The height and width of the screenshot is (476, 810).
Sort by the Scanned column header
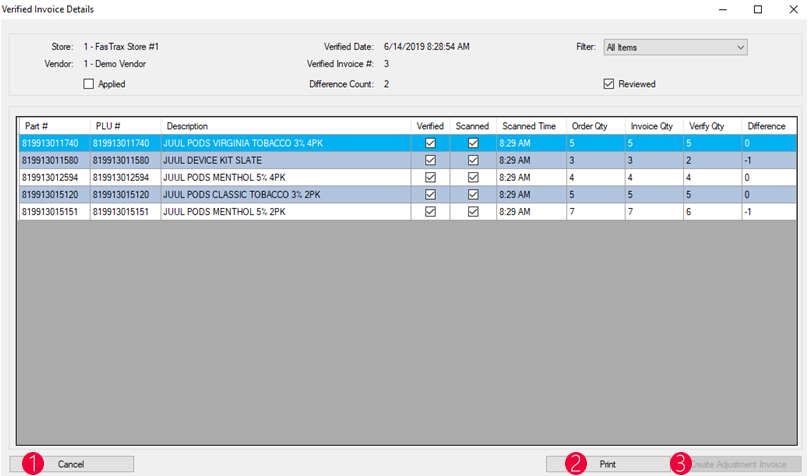click(x=473, y=126)
